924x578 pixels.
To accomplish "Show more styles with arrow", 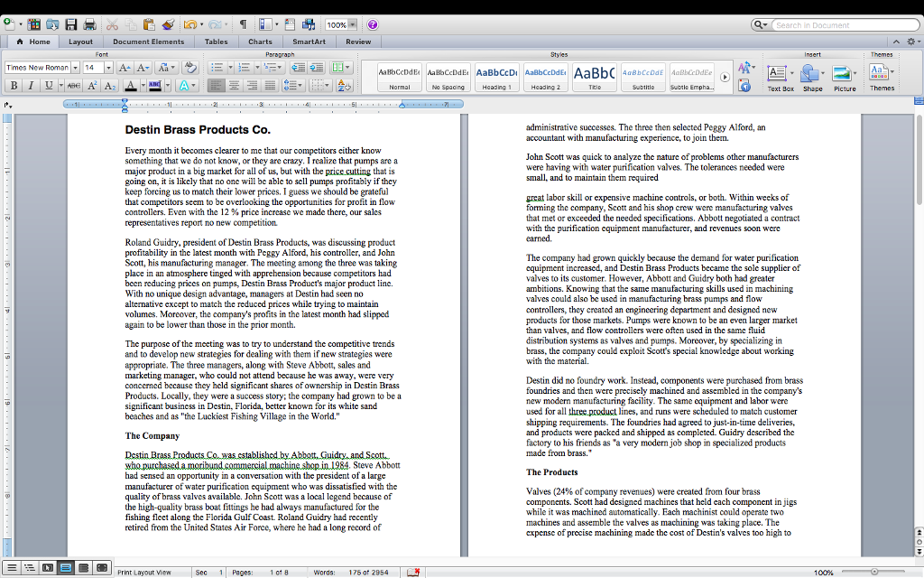I will click(725, 78).
